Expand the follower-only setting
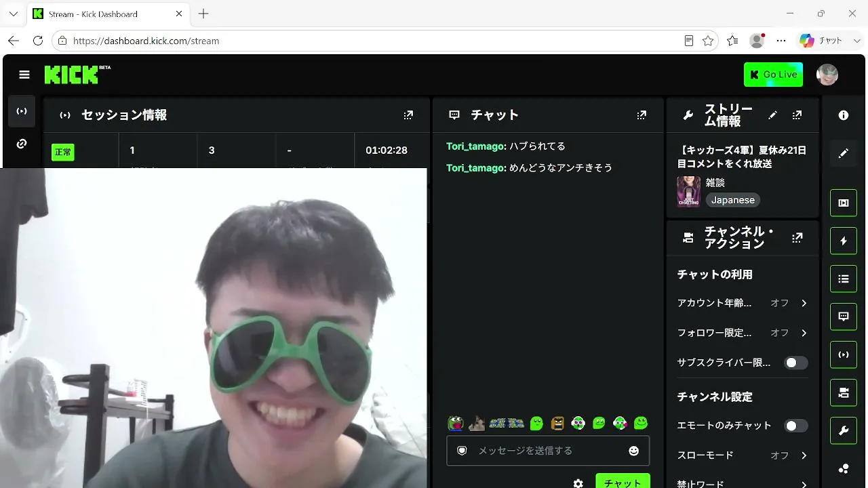Screen dimensions: 868x488 pyautogui.click(x=743, y=333)
